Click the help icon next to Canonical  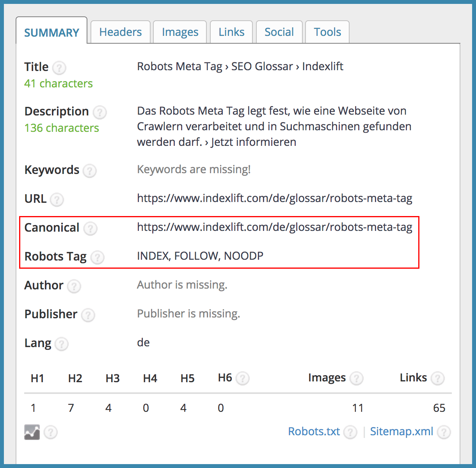pyautogui.click(x=91, y=229)
